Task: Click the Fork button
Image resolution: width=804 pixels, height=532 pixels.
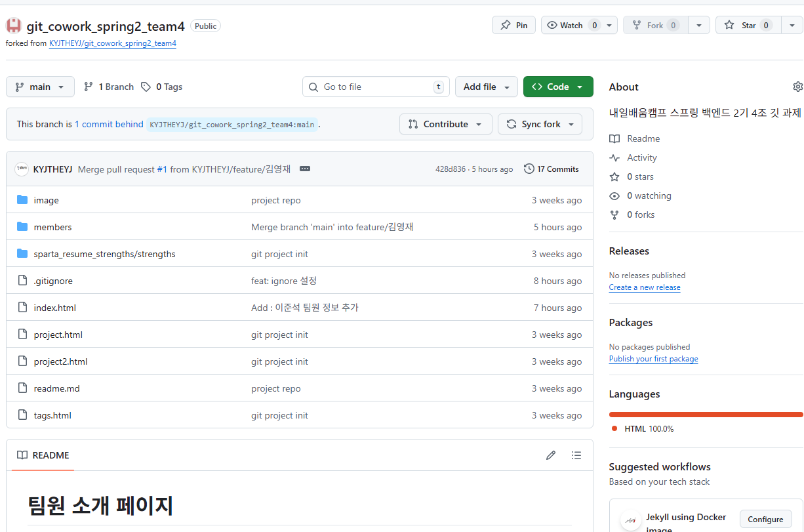Action: pos(655,25)
